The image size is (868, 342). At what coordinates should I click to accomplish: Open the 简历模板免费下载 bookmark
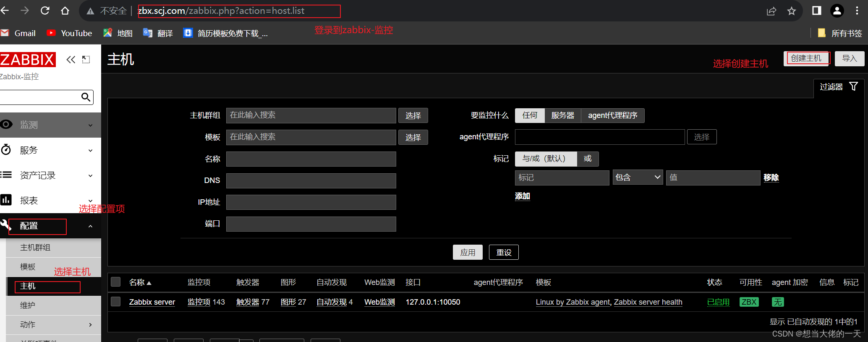coord(226,33)
